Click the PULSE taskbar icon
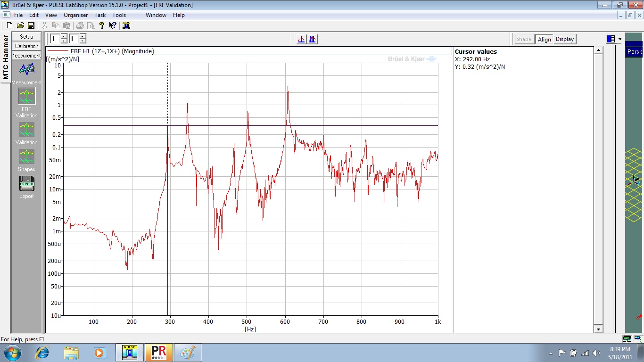The width and height of the screenshot is (644, 362). pos(130,353)
